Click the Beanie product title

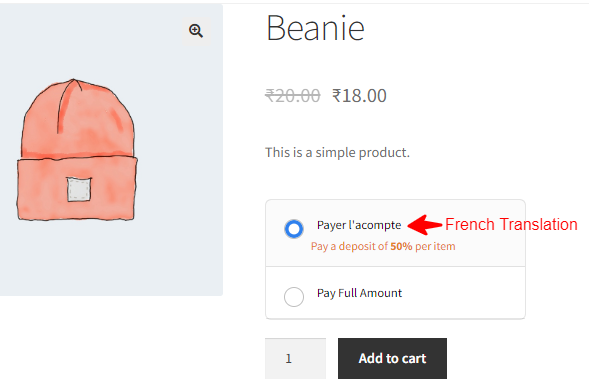pos(315,28)
